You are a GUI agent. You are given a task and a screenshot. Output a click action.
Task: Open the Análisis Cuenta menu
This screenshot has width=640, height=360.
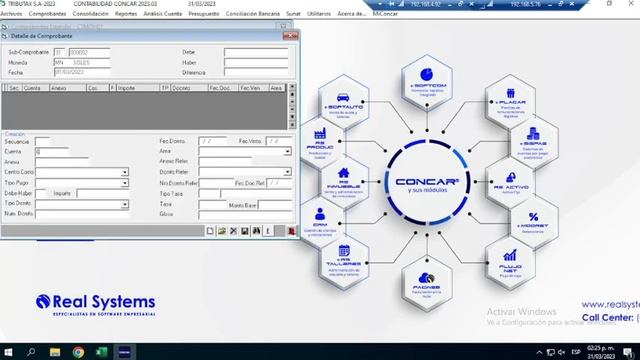pyautogui.click(x=162, y=13)
